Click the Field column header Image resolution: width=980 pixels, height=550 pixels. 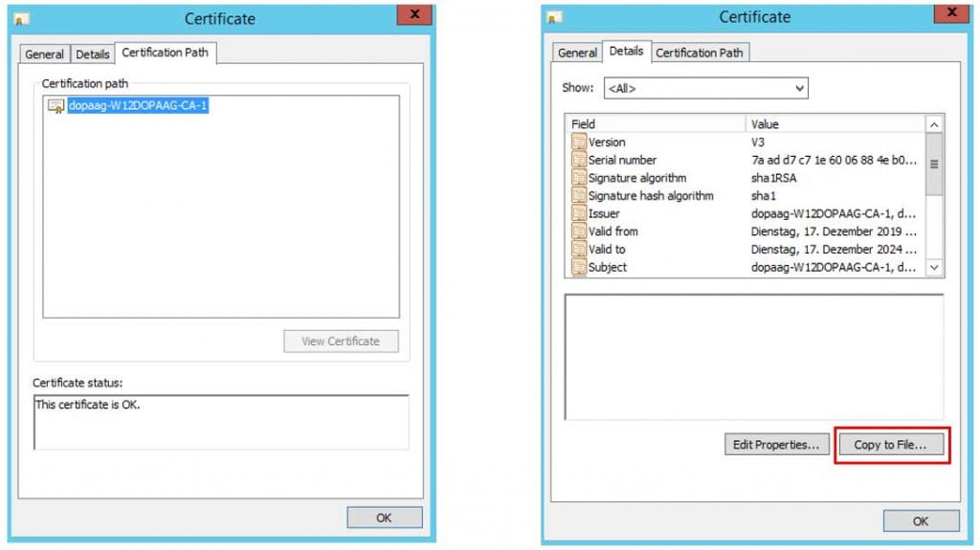(x=655, y=123)
